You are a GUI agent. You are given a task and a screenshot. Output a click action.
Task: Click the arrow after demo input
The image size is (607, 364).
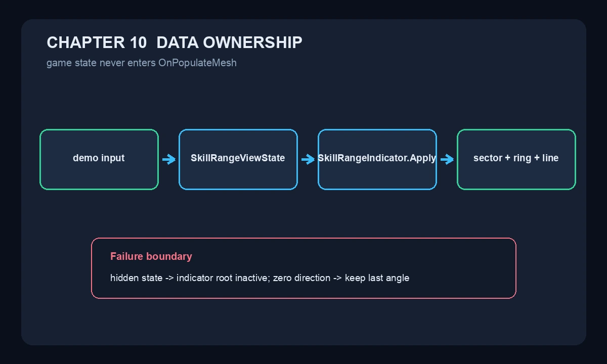[169, 160]
